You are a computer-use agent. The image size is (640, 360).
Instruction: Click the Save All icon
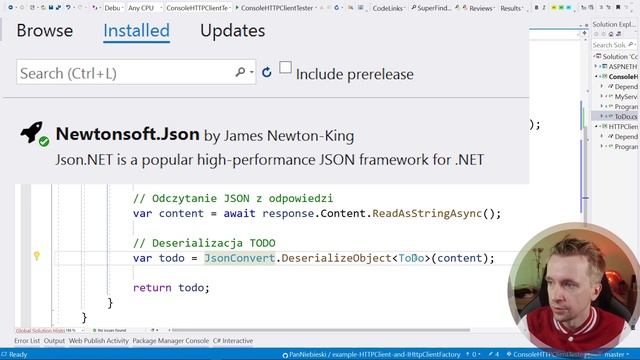click(58, 7)
